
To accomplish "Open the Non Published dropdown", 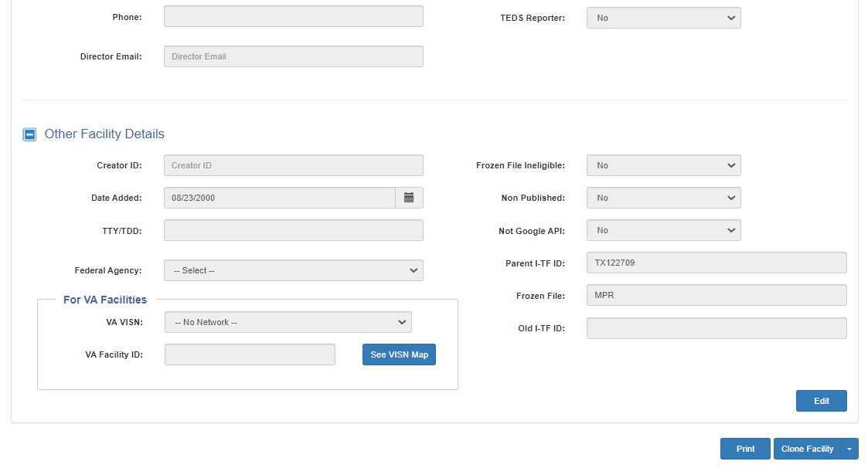I will 663,198.
